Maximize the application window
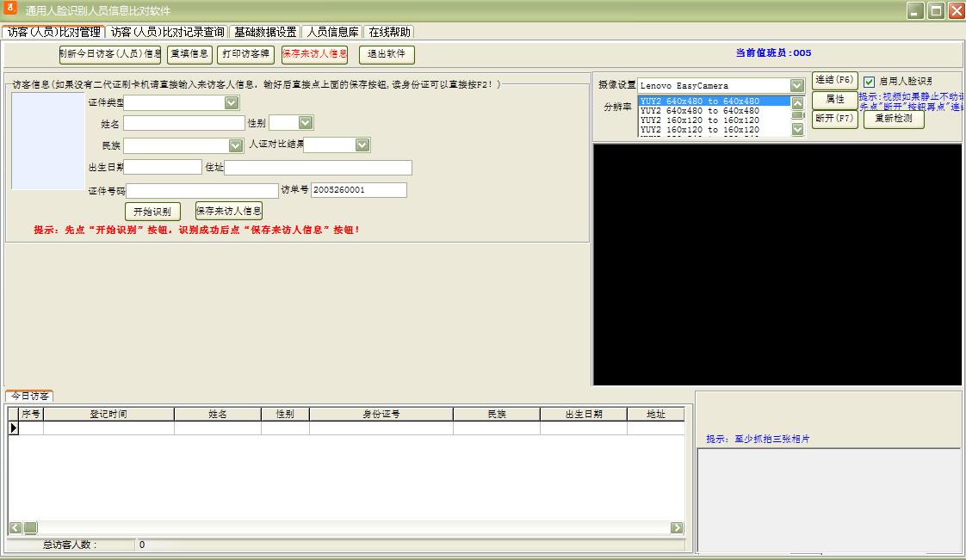Screen dimensions: 966x560 [x=936, y=10]
